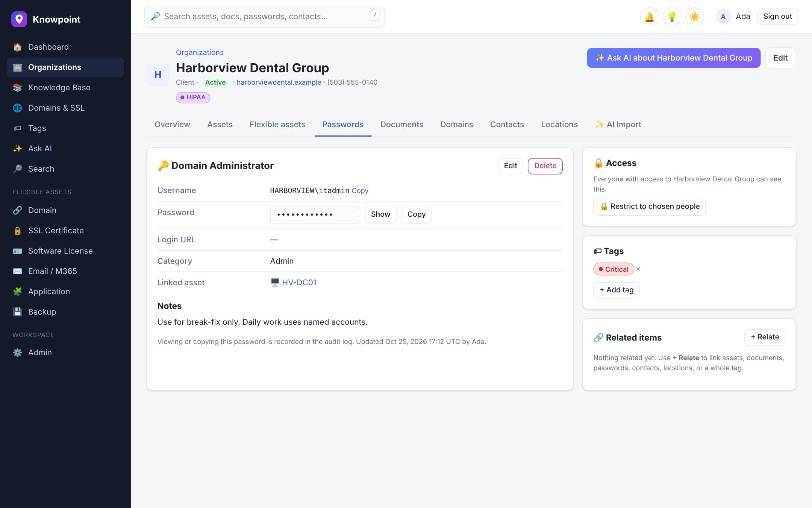The image size is (812, 508).
Task: Click the Harborview H organization avatar
Action: point(158,75)
